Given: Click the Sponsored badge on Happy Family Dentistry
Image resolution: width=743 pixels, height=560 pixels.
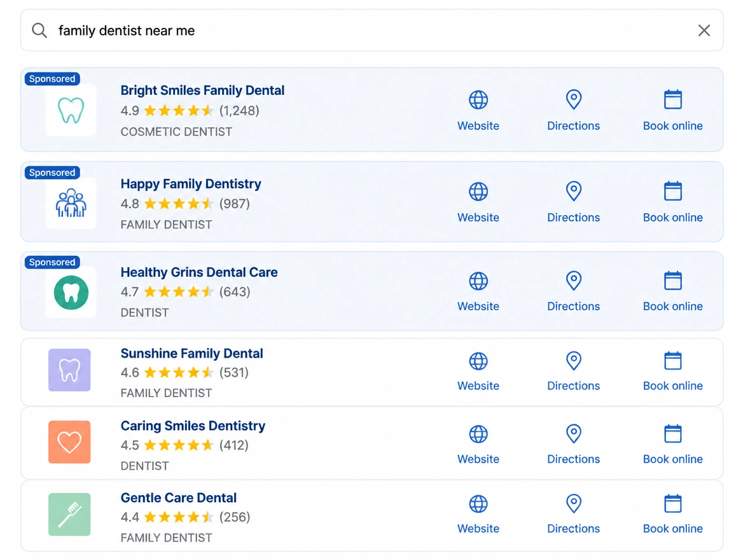Looking at the screenshot, I should pos(52,172).
